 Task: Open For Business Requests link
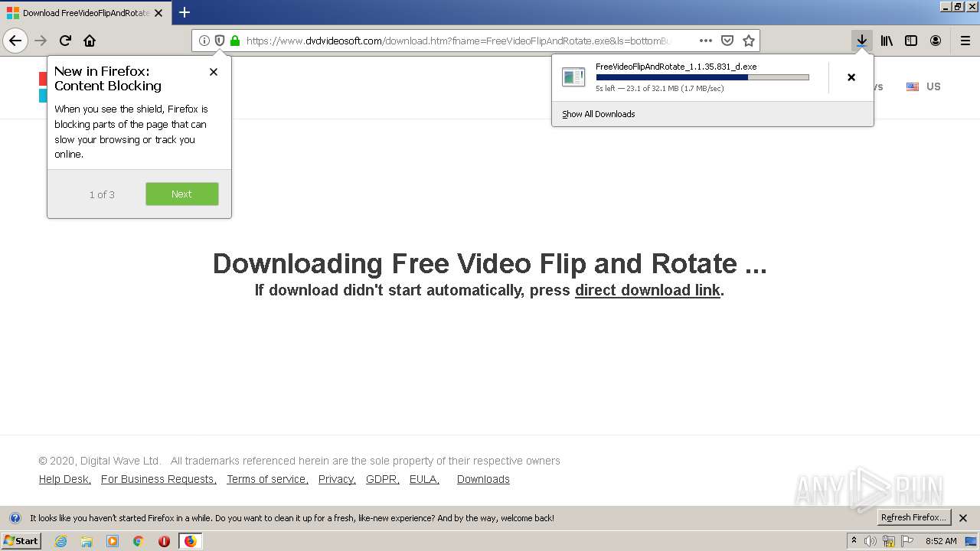158,479
